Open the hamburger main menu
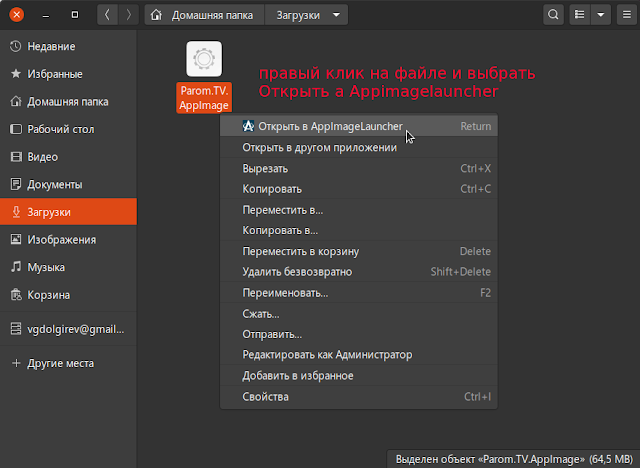640x468 pixels. pyautogui.click(x=627, y=15)
